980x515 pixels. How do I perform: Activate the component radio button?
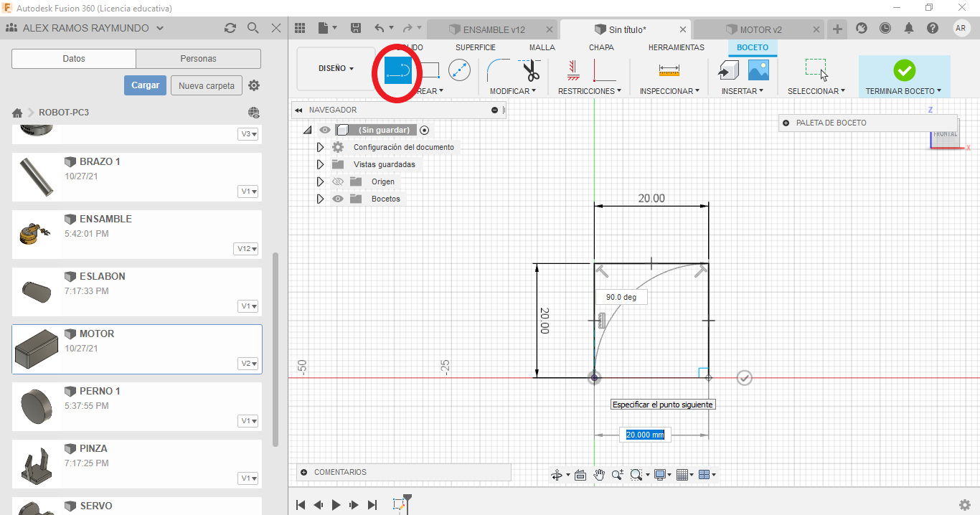425,130
